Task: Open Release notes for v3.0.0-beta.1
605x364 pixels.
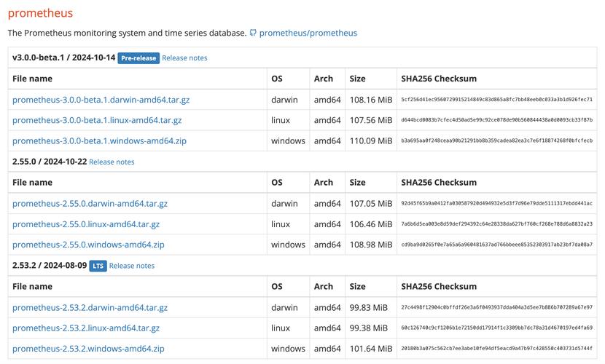Action: 184,58
